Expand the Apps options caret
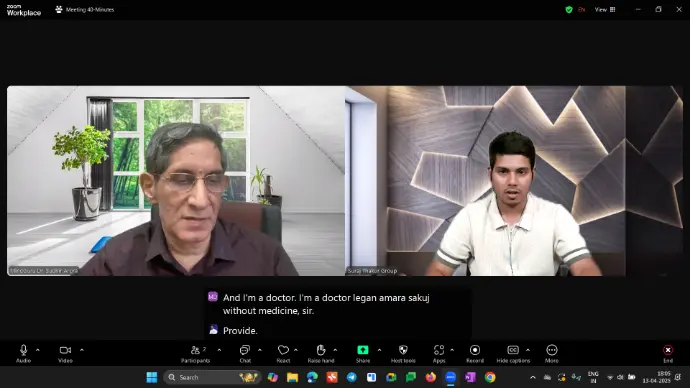Screen dimensions: 690x388 452,350
